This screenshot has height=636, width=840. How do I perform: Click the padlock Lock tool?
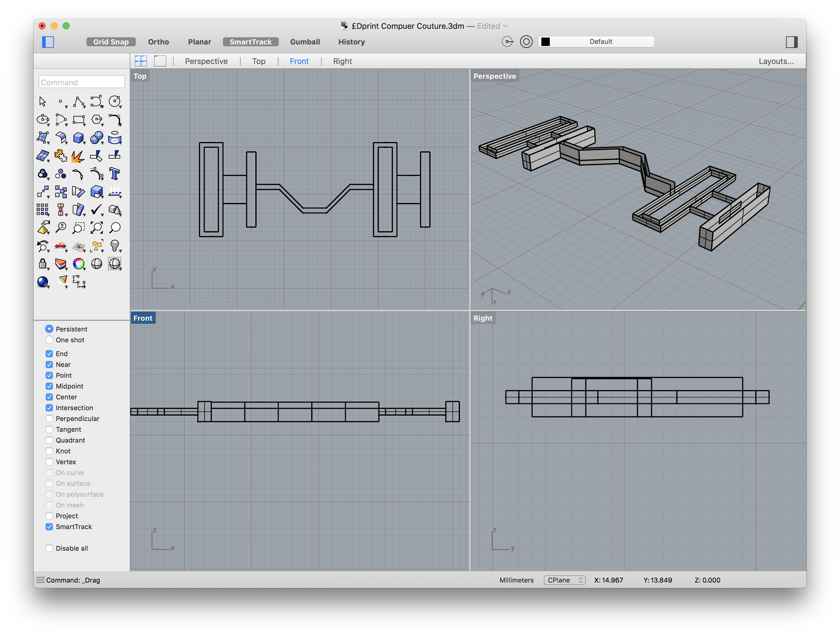pyautogui.click(x=43, y=264)
